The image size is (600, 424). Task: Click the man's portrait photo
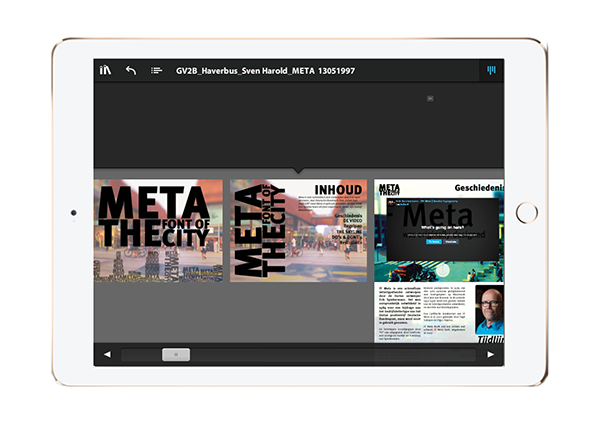489,310
